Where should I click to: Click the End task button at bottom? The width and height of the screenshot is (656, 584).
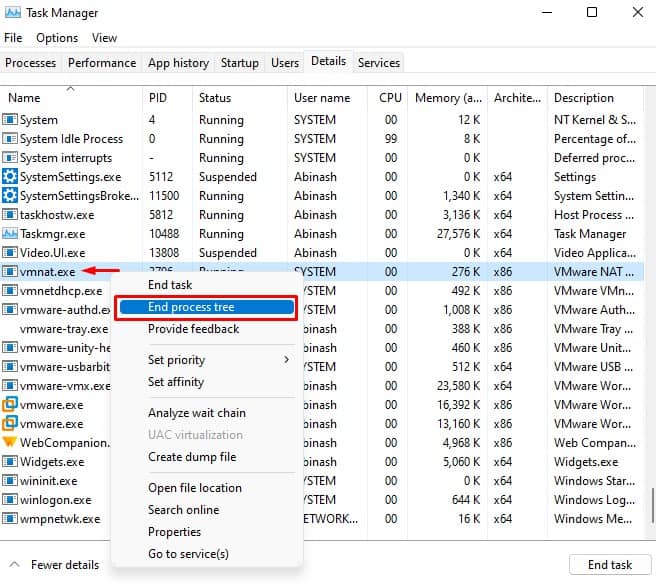coord(610,565)
